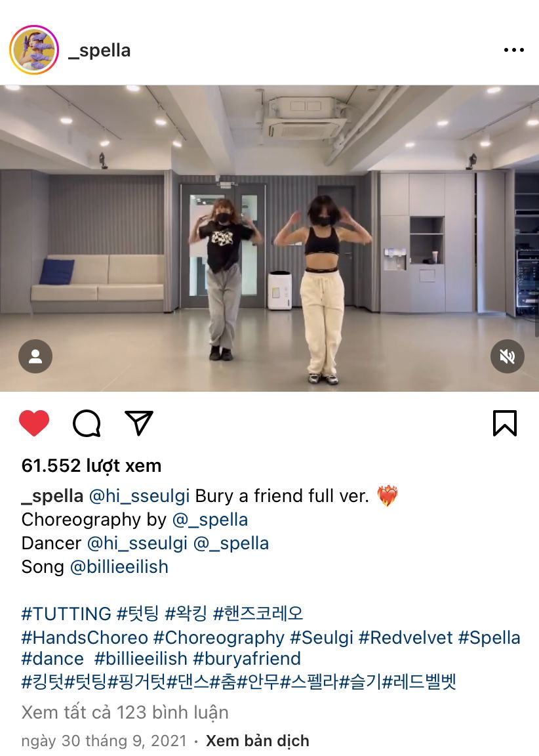The width and height of the screenshot is (539, 756).
Task: Open the #buryafriend hashtag
Action: tap(247, 659)
